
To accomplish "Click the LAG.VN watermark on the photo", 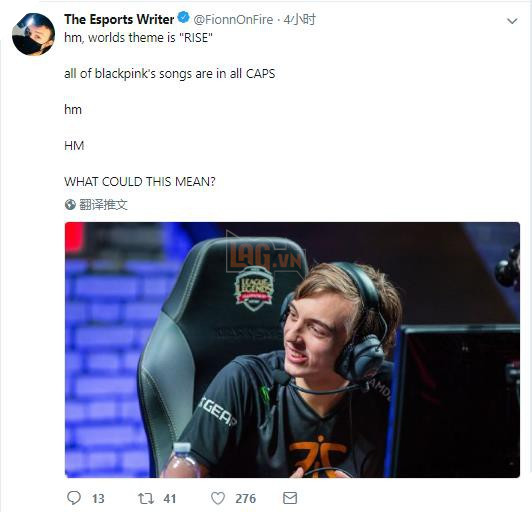I will click(265, 257).
